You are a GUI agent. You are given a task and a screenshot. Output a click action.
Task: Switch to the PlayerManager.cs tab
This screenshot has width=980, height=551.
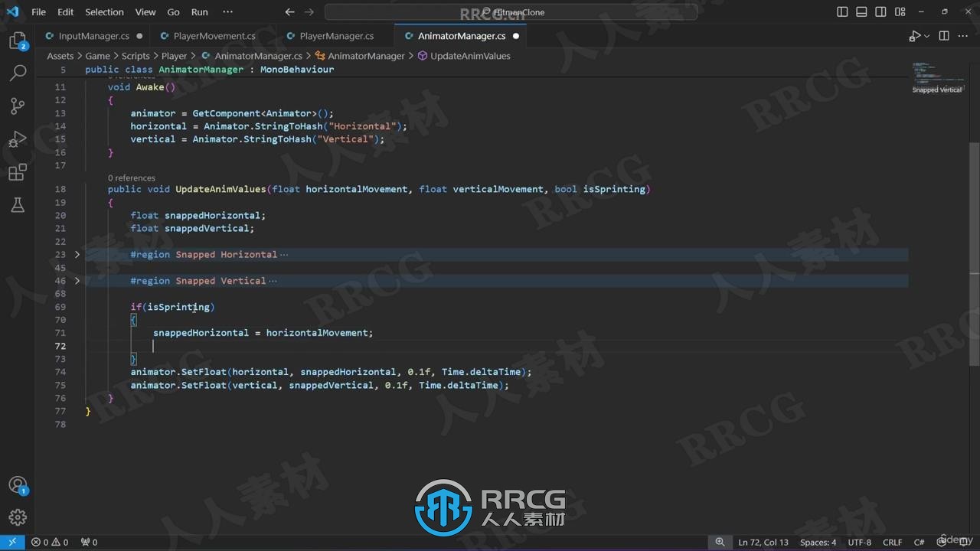(336, 36)
